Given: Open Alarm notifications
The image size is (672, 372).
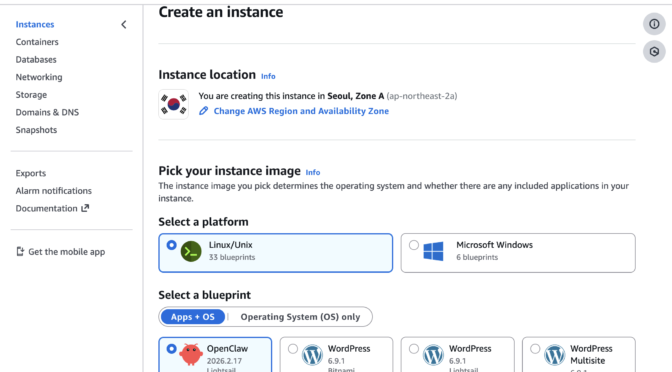Looking at the screenshot, I should (54, 191).
